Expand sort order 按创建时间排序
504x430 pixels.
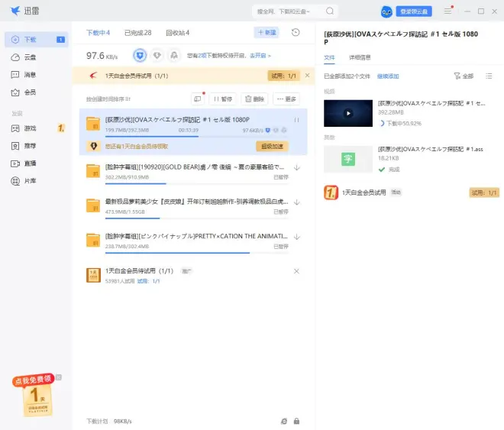point(108,99)
